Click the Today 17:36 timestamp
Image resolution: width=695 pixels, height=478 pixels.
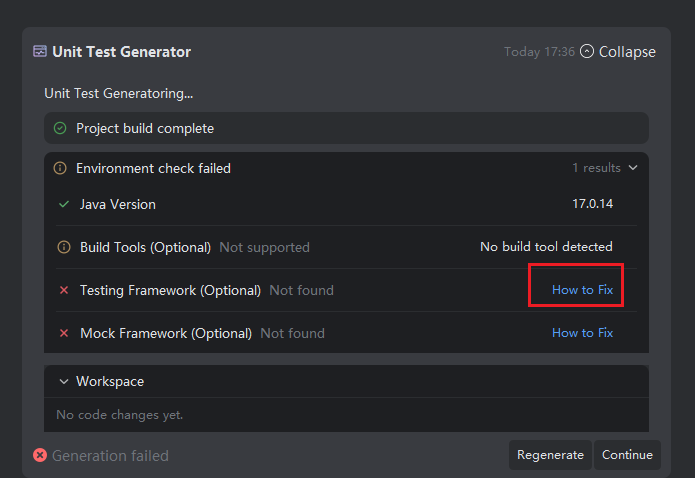[x=539, y=52]
